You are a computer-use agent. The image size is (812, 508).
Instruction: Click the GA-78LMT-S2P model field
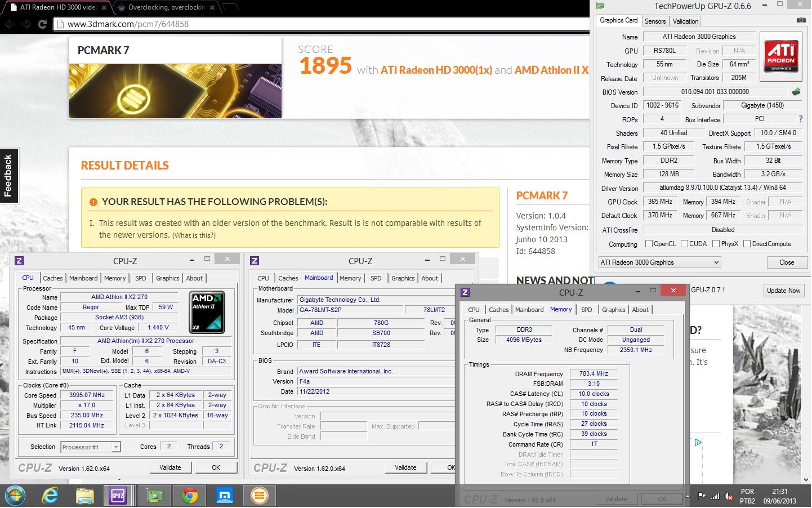(350, 310)
